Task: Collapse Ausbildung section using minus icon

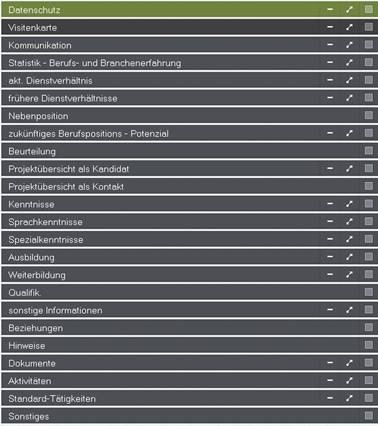Action: point(330,257)
